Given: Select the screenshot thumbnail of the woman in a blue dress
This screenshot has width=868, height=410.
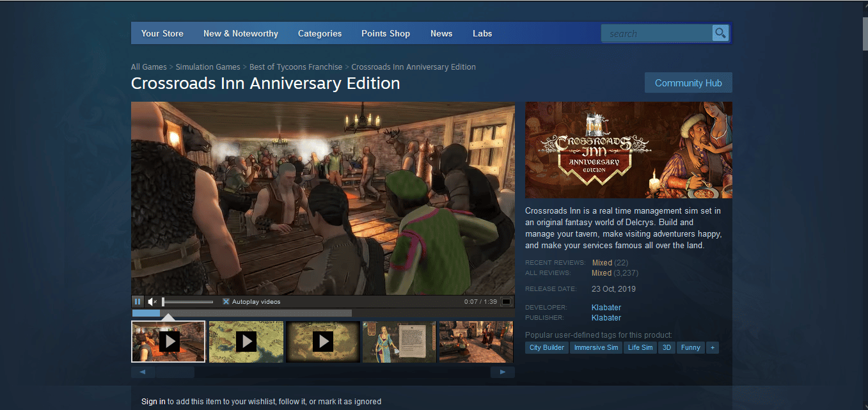Looking at the screenshot, I should [399, 342].
